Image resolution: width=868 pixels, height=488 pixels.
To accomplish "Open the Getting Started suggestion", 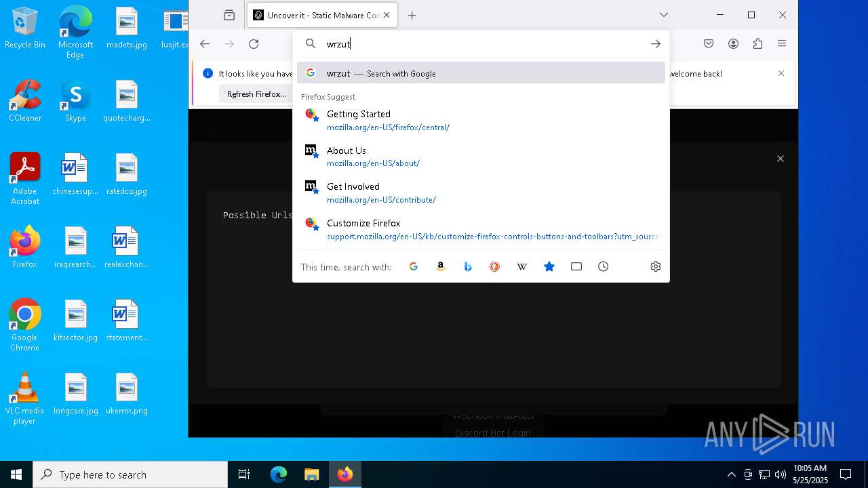I will (x=481, y=120).
